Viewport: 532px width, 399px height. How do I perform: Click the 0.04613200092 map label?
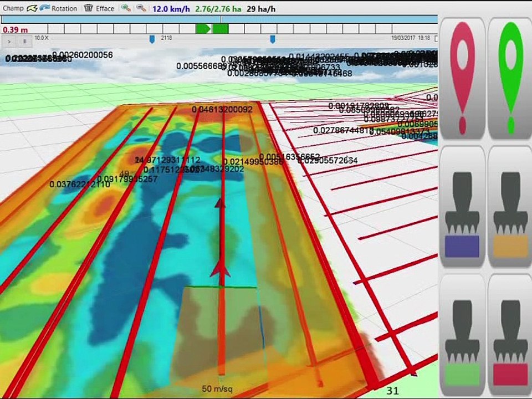point(222,109)
